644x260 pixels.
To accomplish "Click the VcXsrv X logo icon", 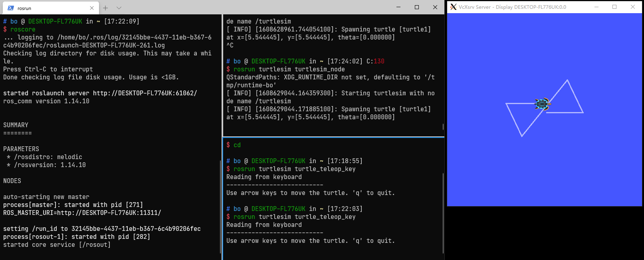I will pos(453,7).
